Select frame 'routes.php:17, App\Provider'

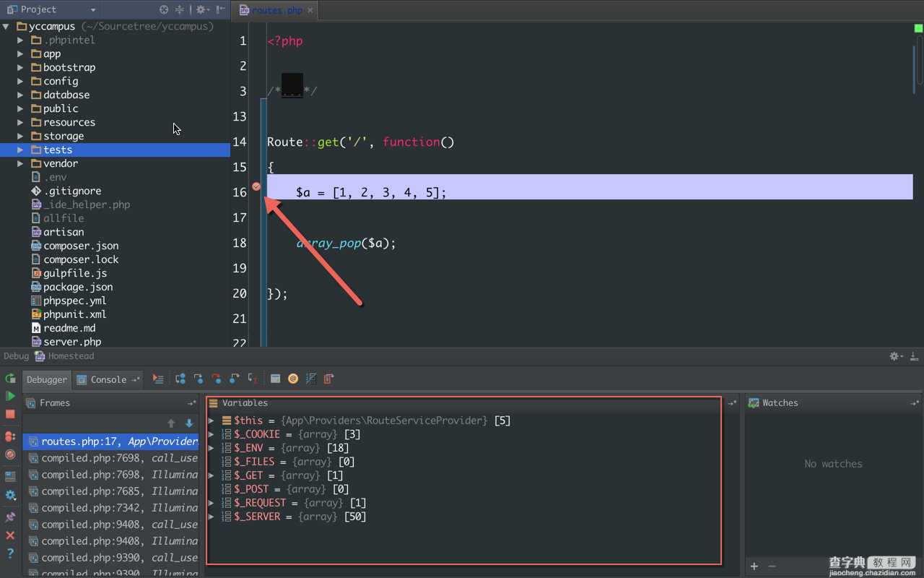[x=111, y=441]
